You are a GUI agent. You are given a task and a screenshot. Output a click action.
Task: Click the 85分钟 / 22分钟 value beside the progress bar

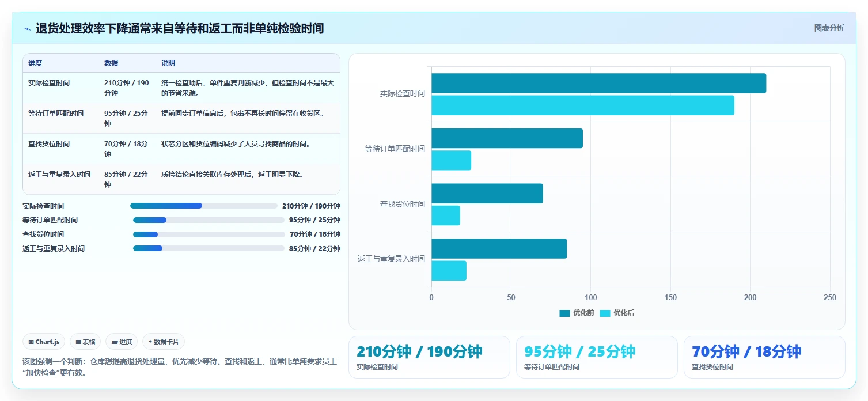click(x=314, y=249)
